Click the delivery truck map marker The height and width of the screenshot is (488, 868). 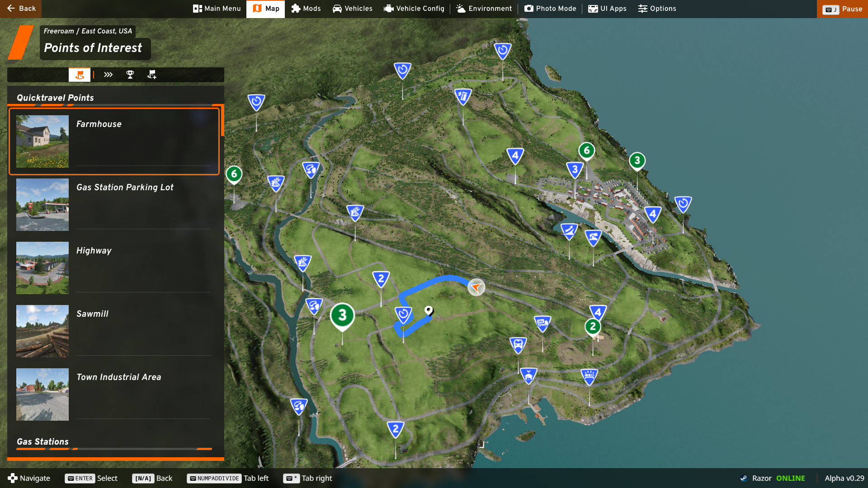point(542,323)
